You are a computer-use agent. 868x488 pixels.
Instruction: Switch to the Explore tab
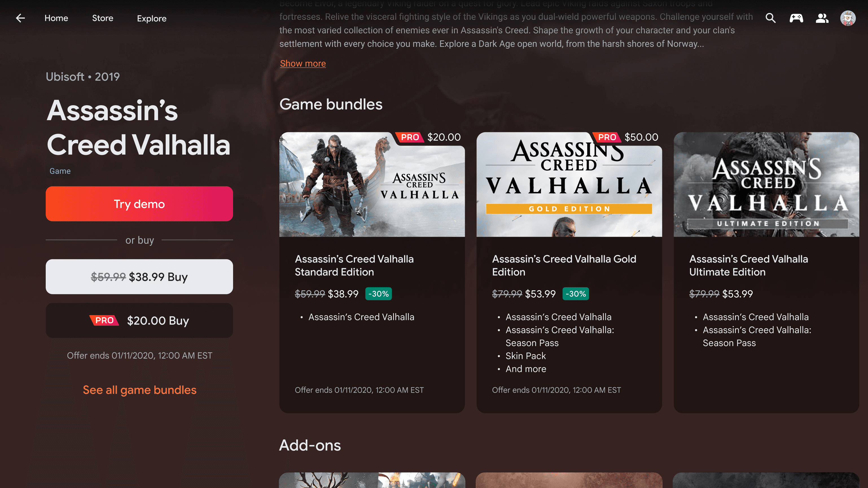pyautogui.click(x=152, y=19)
